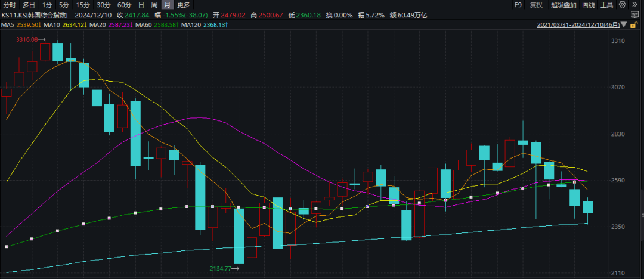Open the 工具 tools menu
The width and height of the screenshot is (644, 279).
606,5
